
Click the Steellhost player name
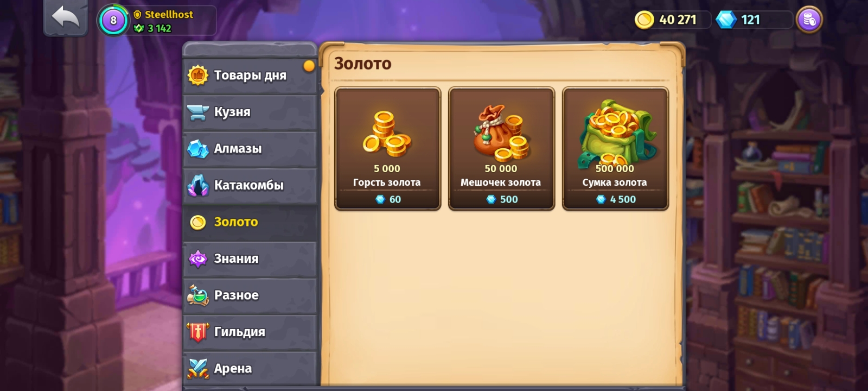[x=169, y=15]
